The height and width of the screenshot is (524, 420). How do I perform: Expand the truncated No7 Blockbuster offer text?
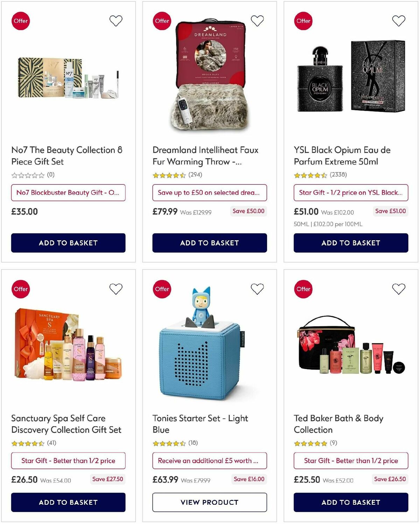68,193
